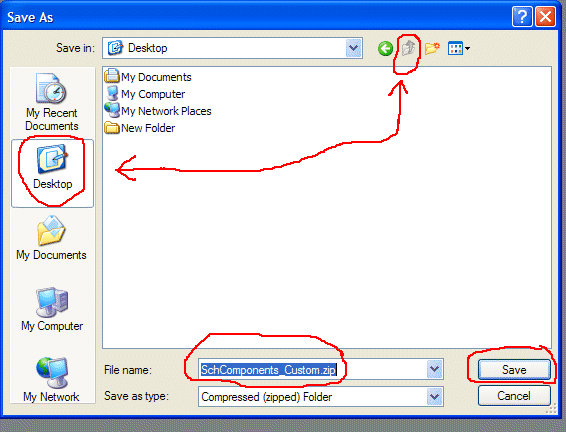This screenshot has width=566, height=432.
Task: Expand the File name dropdown arrow
Action: 434,369
